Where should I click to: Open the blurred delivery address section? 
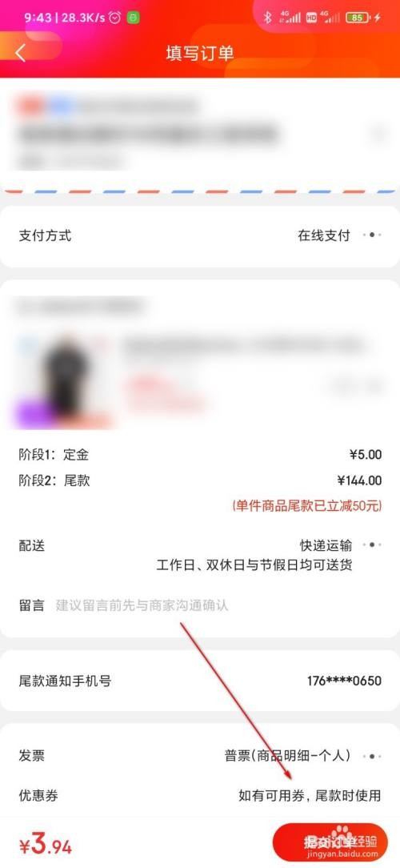coord(200,133)
